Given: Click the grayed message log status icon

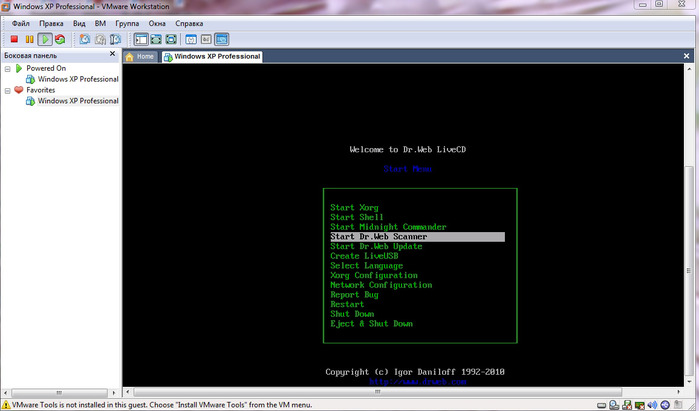Looking at the screenshot, I should (678, 405).
